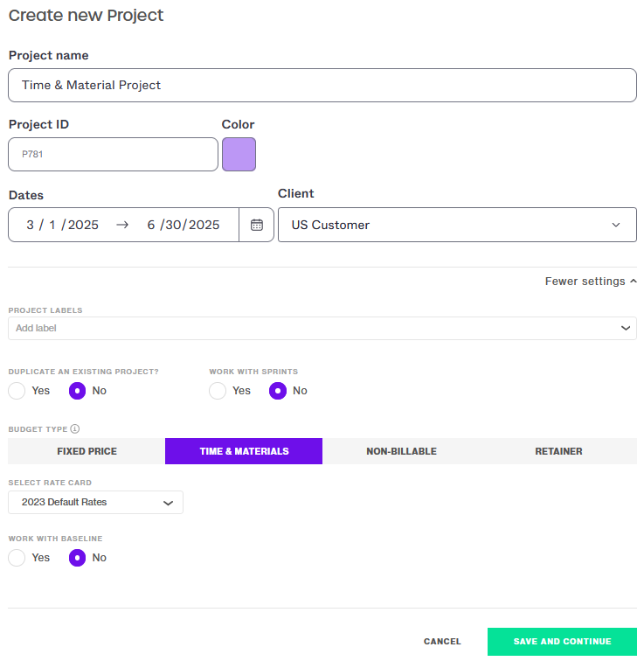The height and width of the screenshot is (661, 644).
Task: Open the 2023 Default Rates rate card dropdown
Action: click(95, 502)
